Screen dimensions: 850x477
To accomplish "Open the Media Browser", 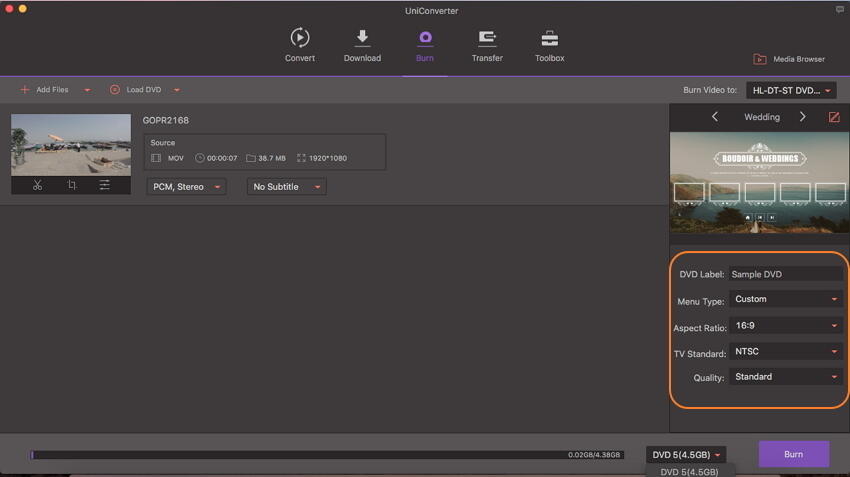I will click(x=789, y=59).
